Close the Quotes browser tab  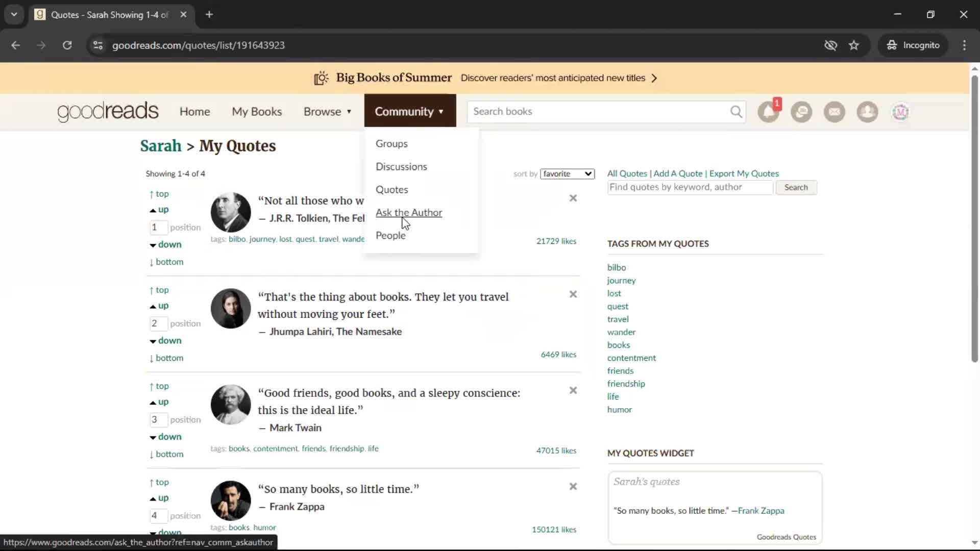tap(183, 14)
